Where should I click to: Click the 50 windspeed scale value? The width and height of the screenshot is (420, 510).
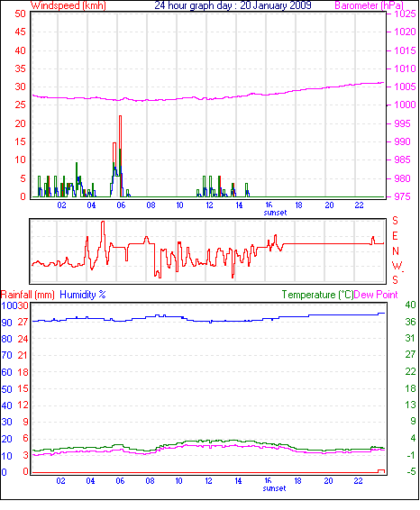20,14
